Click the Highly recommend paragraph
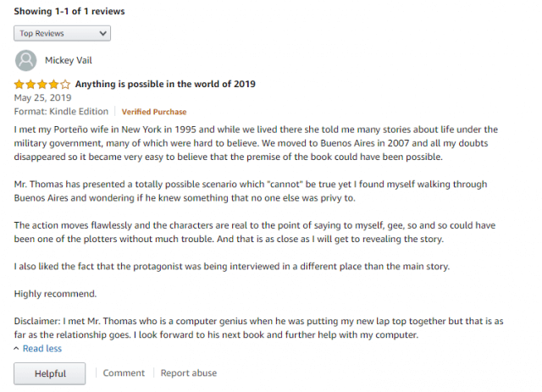542x392 pixels. click(55, 294)
